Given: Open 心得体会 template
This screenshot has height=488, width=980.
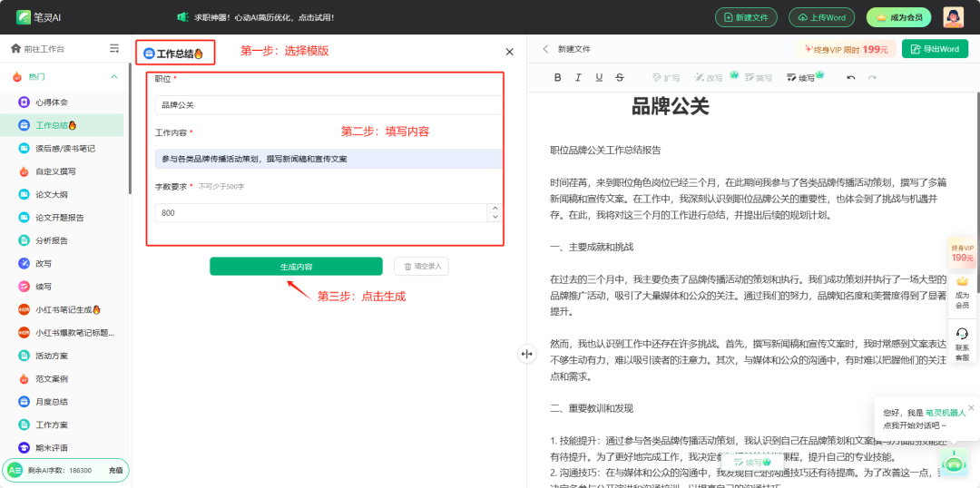Looking at the screenshot, I should click(x=52, y=102).
